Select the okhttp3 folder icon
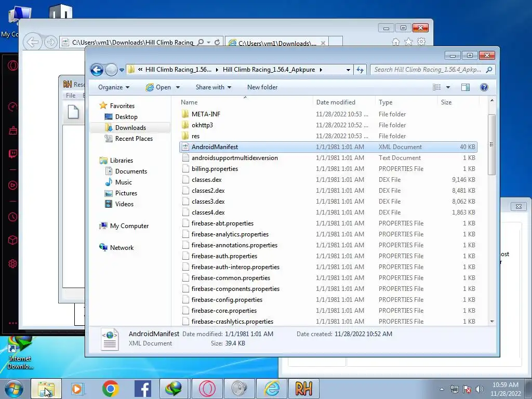This screenshot has width=532, height=399. (x=185, y=125)
